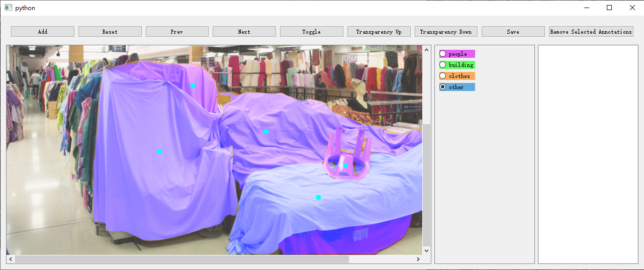Viewport: 644px width, 270px height.
Task: Go to previous image with Prev
Action: 177,32
